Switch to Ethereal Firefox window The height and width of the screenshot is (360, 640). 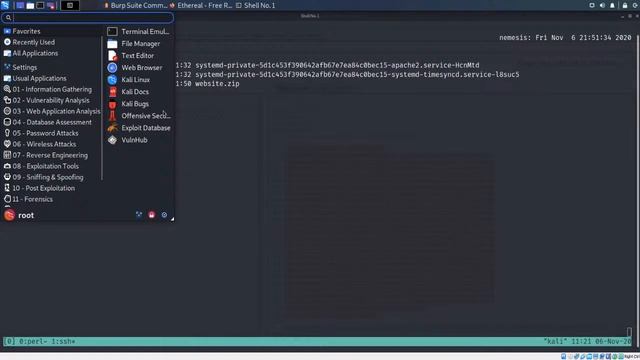pyautogui.click(x=201, y=6)
